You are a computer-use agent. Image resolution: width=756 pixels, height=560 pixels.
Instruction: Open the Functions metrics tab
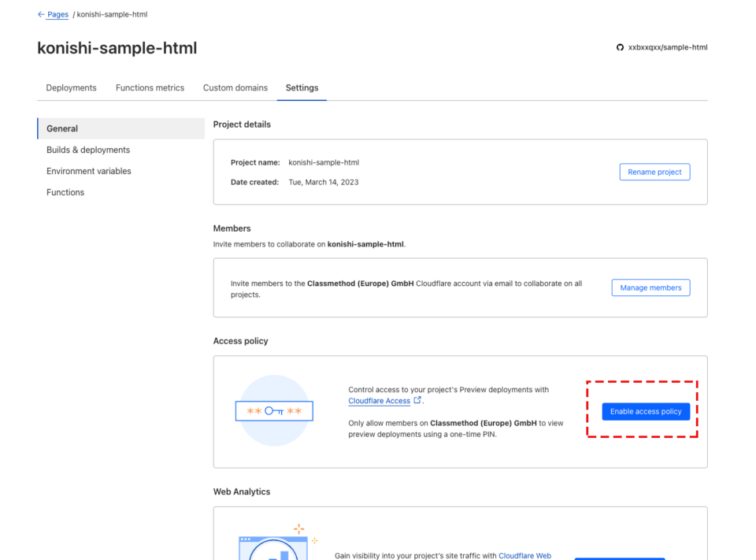click(x=150, y=87)
